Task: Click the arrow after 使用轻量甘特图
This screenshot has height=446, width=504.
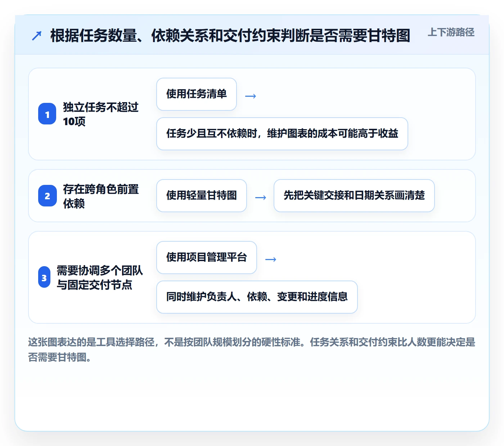Action: (x=261, y=197)
